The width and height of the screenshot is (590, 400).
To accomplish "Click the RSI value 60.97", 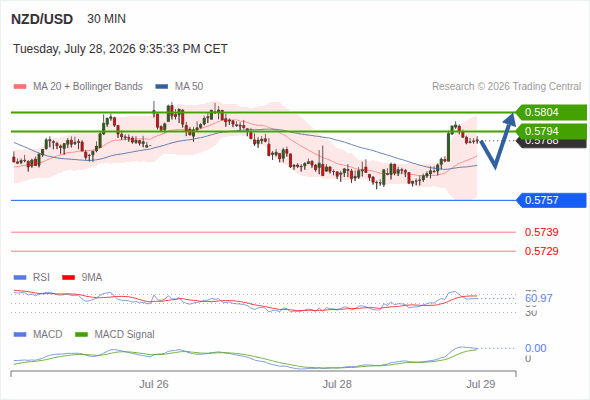I will [538, 298].
